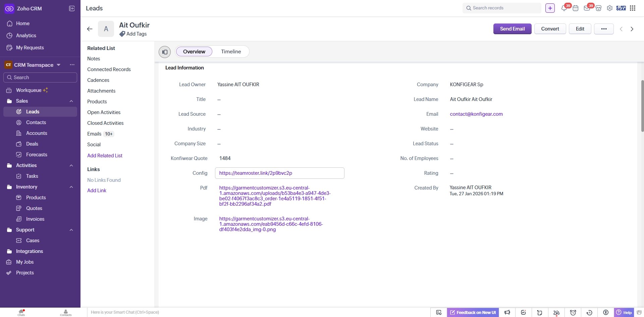
Task: Expand the CRM Teamspace dropdown
Action: 59,65
